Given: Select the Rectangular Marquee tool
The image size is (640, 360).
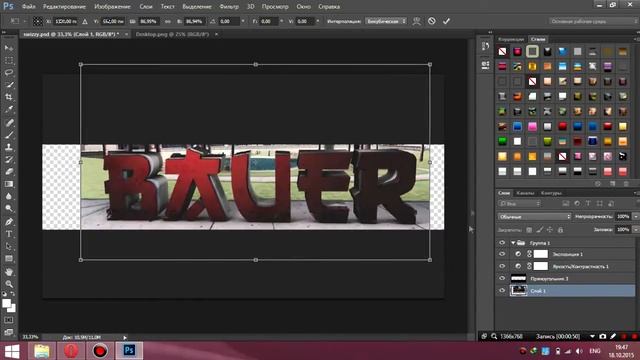Looking at the screenshot, I should [9, 60].
